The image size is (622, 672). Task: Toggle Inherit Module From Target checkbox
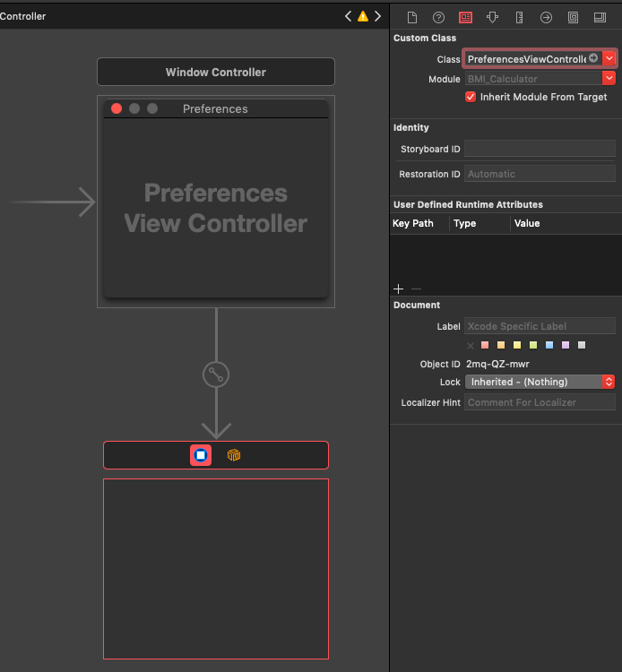click(471, 97)
